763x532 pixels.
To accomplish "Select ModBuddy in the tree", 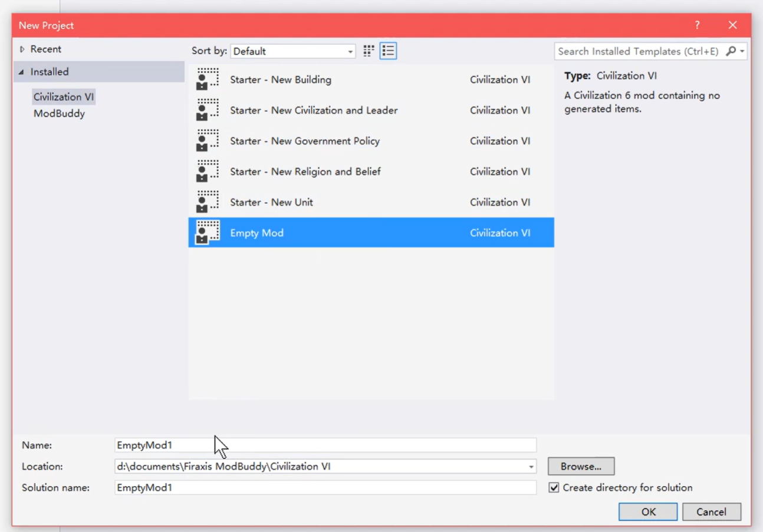I will [59, 114].
